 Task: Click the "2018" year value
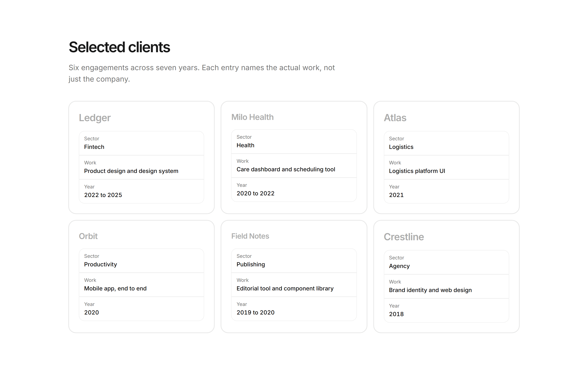[396, 314]
